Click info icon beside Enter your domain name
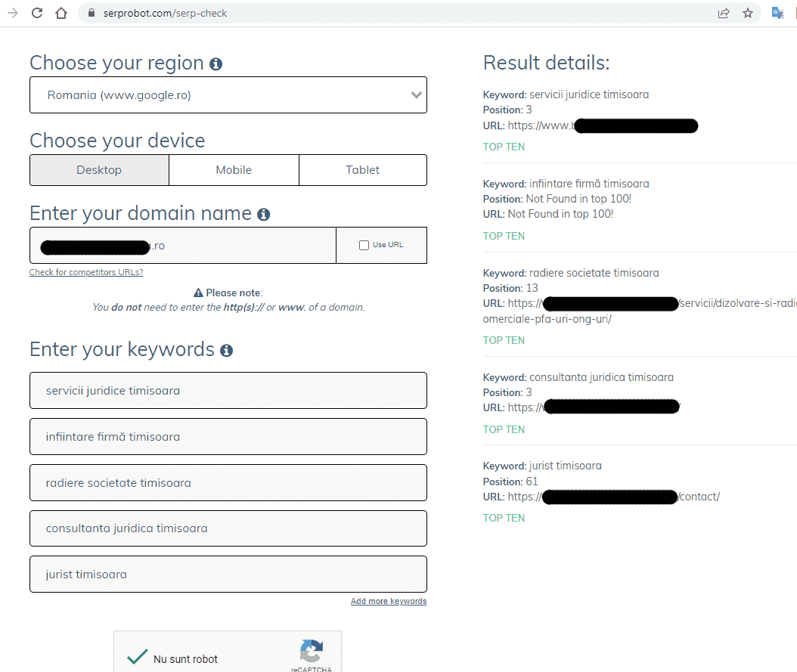The image size is (797, 672). tap(263, 215)
